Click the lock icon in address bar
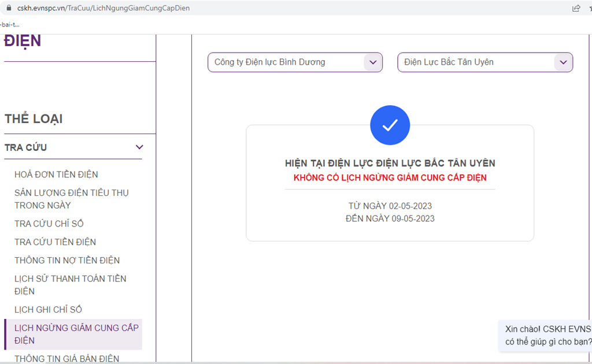The image size is (592, 364). point(9,8)
